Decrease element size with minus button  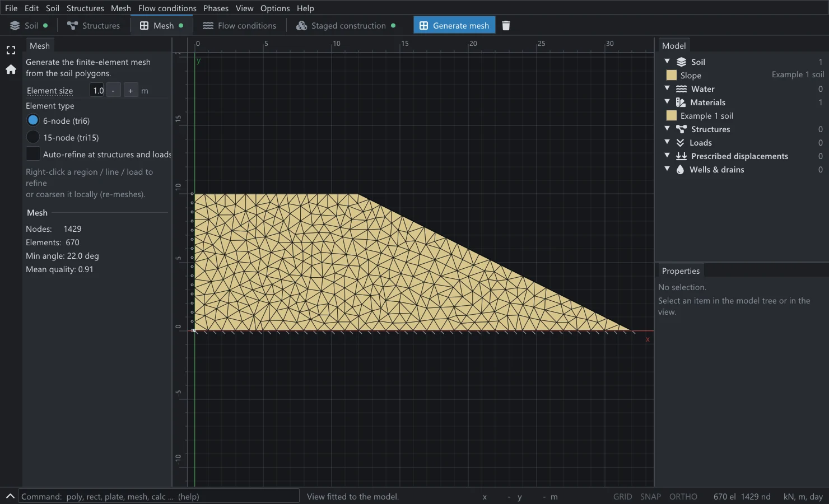tap(113, 90)
